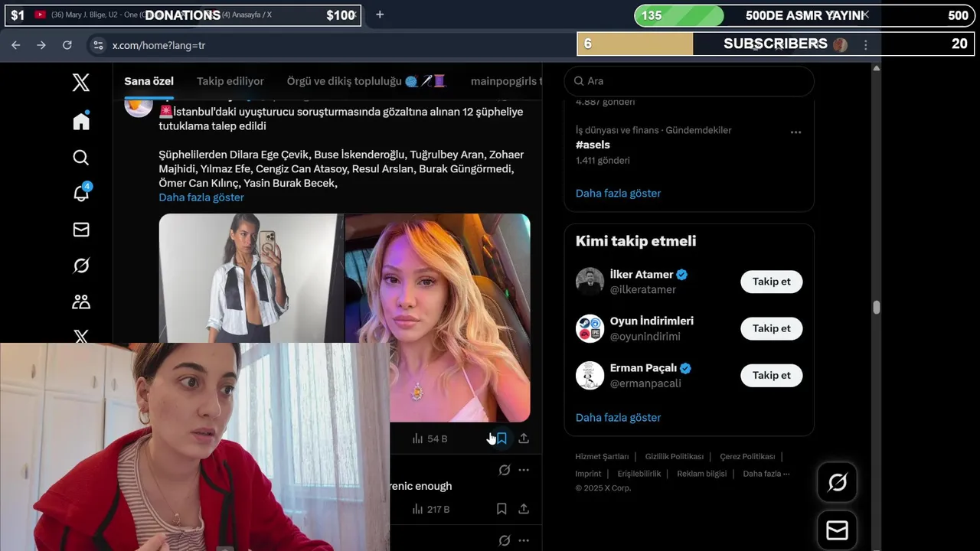Open İlker Atamer's profile name
The height and width of the screenshot is (551, 980).
[642, 275]
